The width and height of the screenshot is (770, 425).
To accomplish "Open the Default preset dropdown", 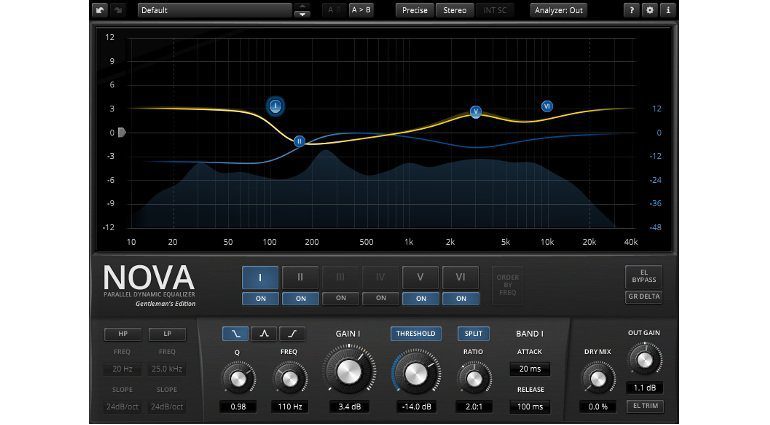I will coord(214,10).
